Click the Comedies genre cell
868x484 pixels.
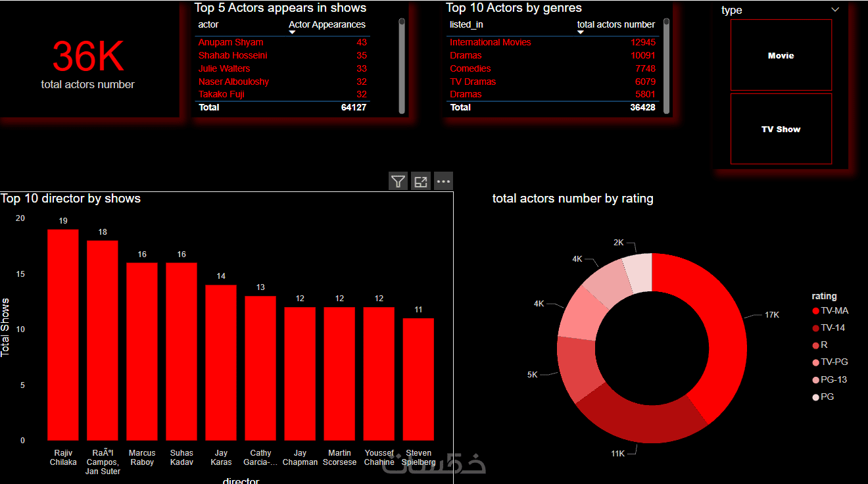point(470,68)
